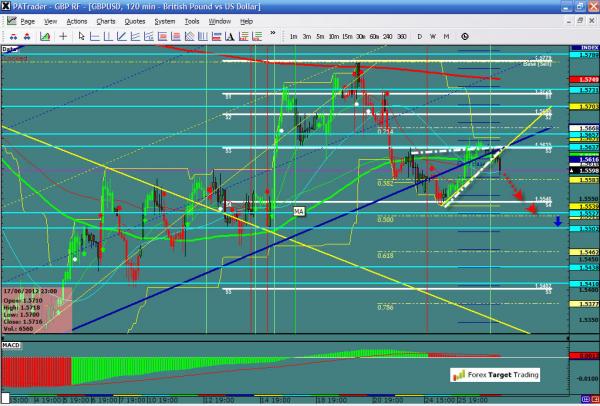Open the System menu

(x=167, y=21)
